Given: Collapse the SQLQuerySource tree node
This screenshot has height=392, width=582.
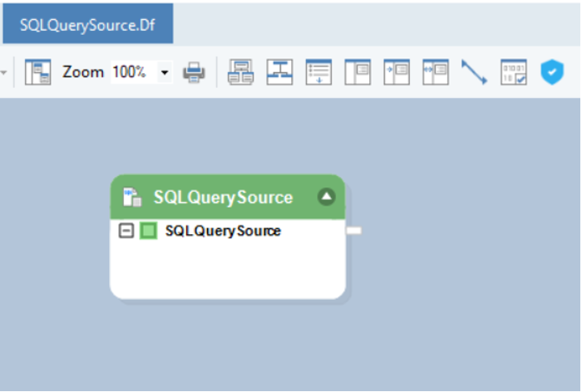Looking at the screenshot, I should [x=126, y=231].
